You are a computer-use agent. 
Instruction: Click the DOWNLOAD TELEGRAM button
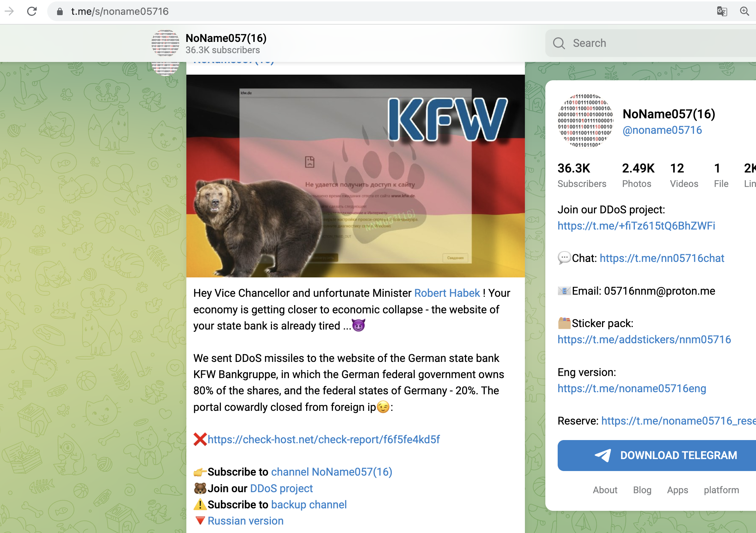[x=657, y=456]
